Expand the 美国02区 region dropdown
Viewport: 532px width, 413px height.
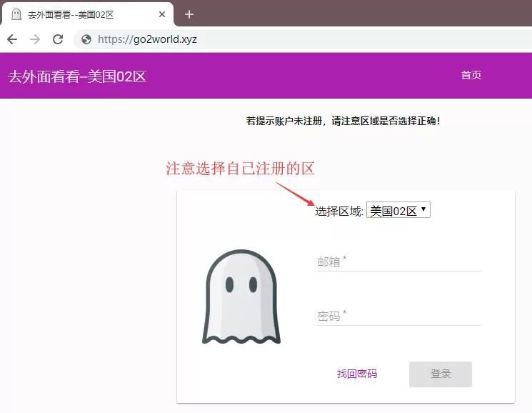coord(398,211)
